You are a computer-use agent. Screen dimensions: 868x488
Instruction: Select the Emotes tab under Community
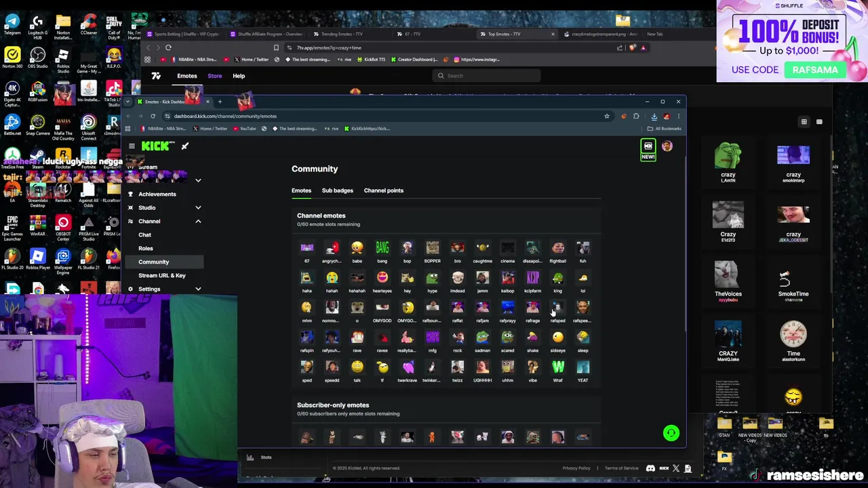point(301,190)
